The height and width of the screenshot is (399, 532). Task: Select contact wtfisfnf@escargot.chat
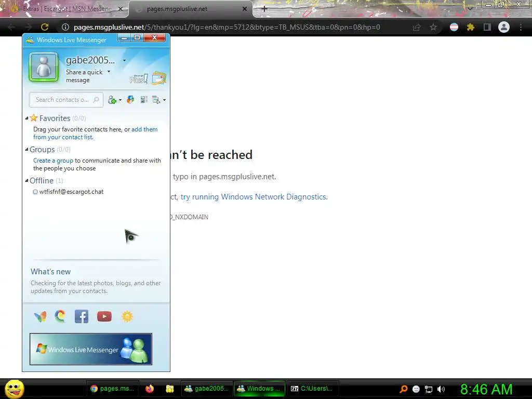coord(71,192)
